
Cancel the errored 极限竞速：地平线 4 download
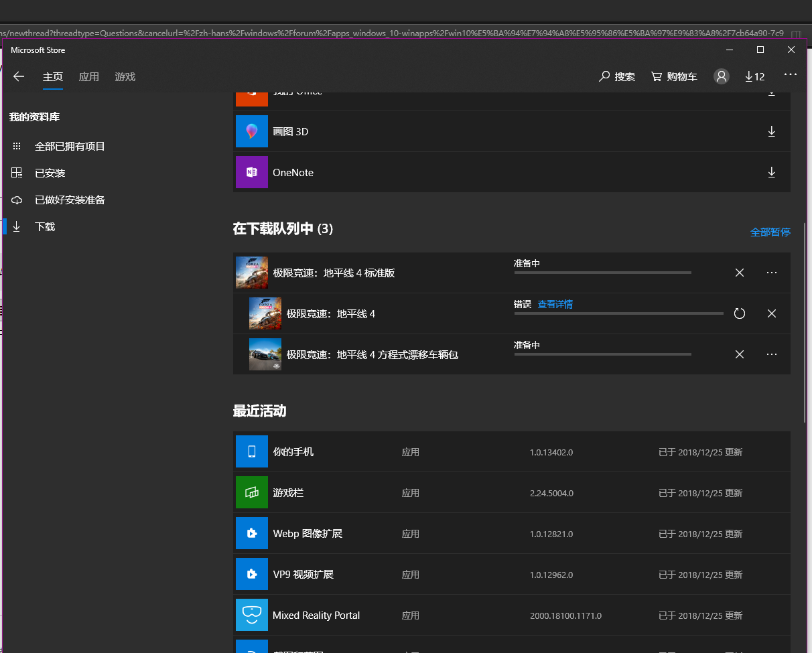pyautogui.click(x=772, y=313)
